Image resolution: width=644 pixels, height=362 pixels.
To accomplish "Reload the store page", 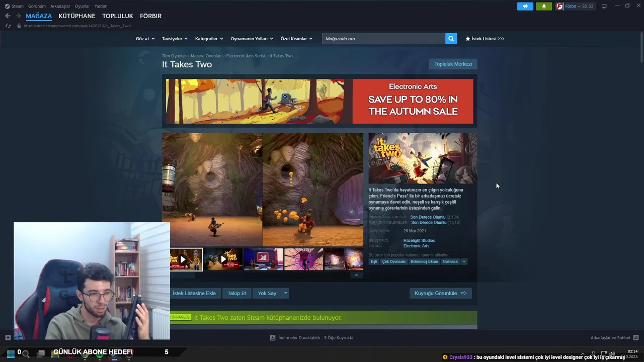I will coord(8,26).
